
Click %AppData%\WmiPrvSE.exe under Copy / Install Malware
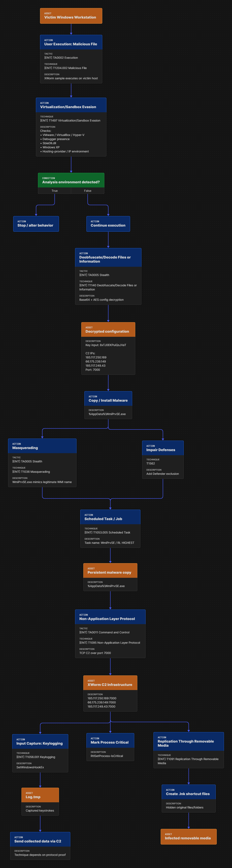point(107,414)
